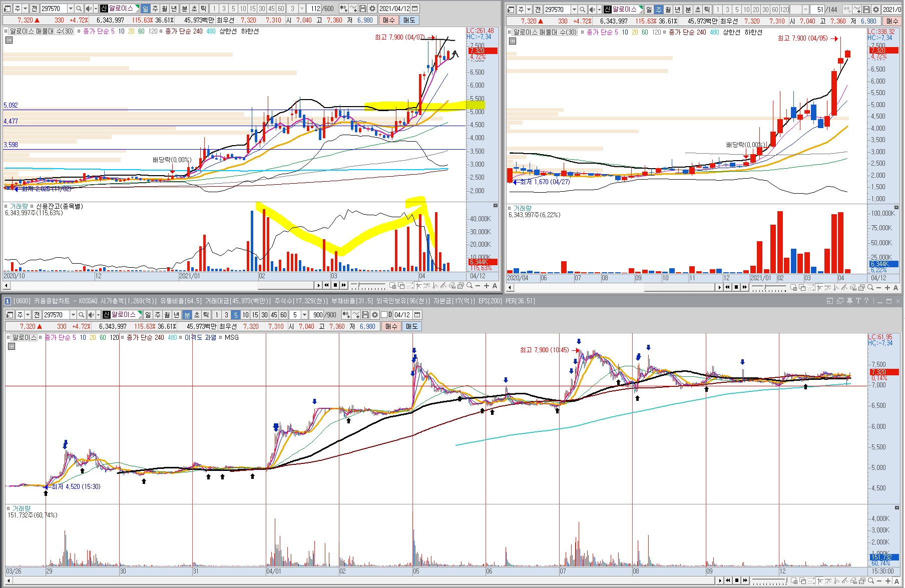
Task: Save minute chart with disk icon
Action: tap(365, 315)
